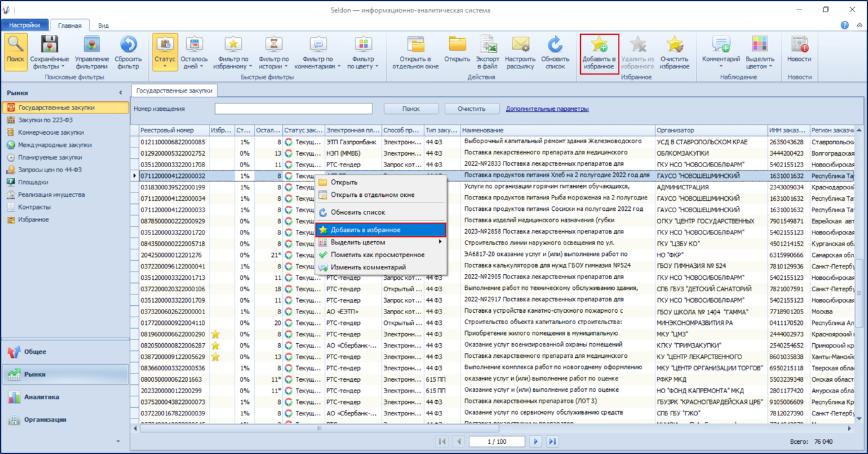Open Фильтр по избранному dropdown
The image size is (868, 454).
(x=233, y=53)
